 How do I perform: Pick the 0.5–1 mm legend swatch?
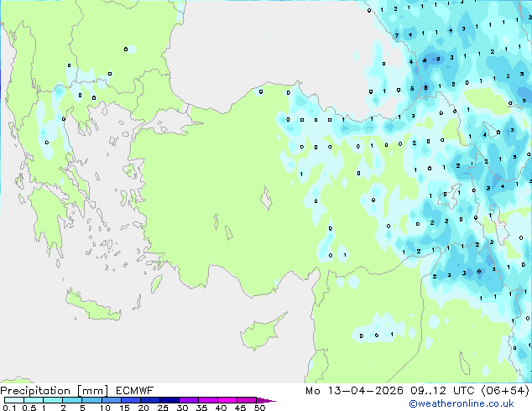pos(34,400)
